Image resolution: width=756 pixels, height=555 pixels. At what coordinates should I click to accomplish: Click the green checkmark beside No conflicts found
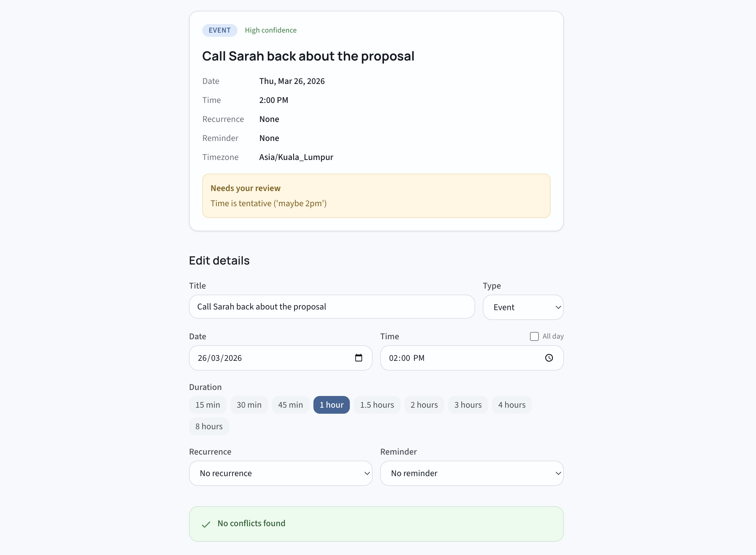point(206,523)
